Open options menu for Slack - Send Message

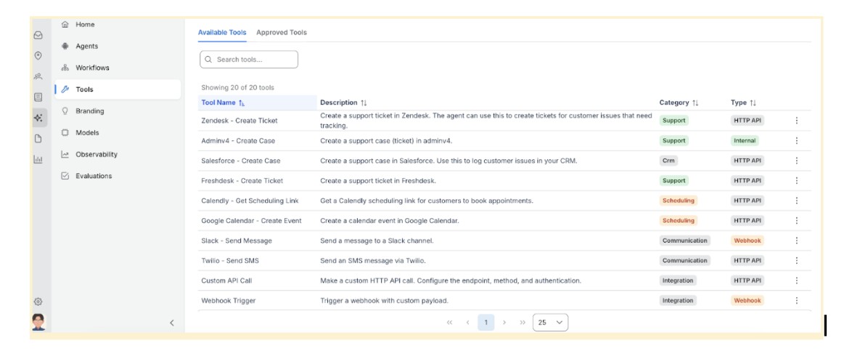click(797, 241)
